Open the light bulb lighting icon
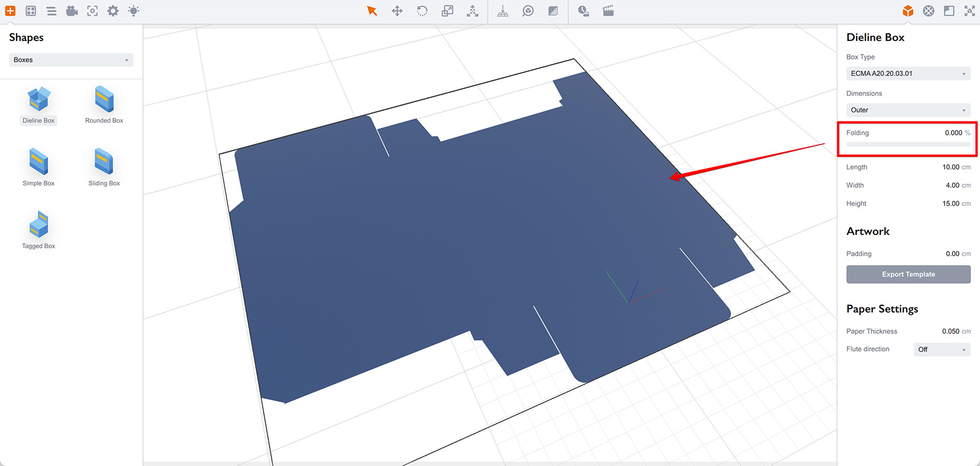This screenshot has height=466, width=980. pos(134,11)
